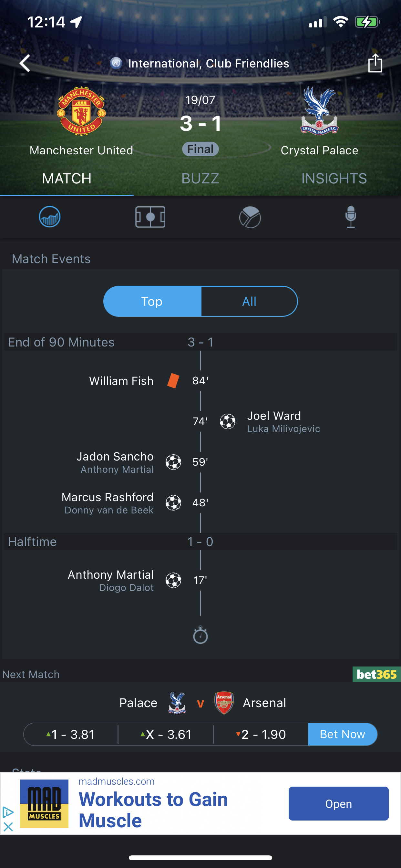
Task: Select the All events filter
Action: pos(249,301)
